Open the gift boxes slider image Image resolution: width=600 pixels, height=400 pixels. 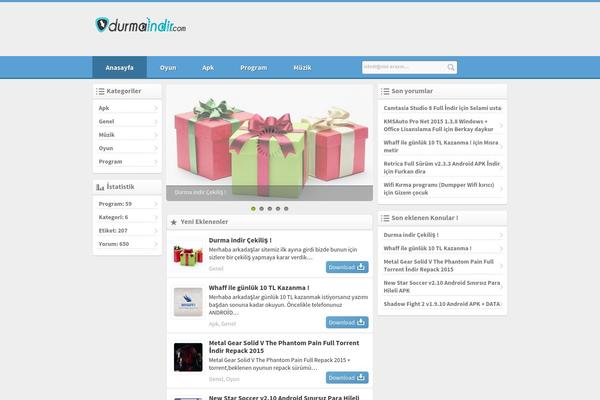pyautogui.click(x=269, y=142)
